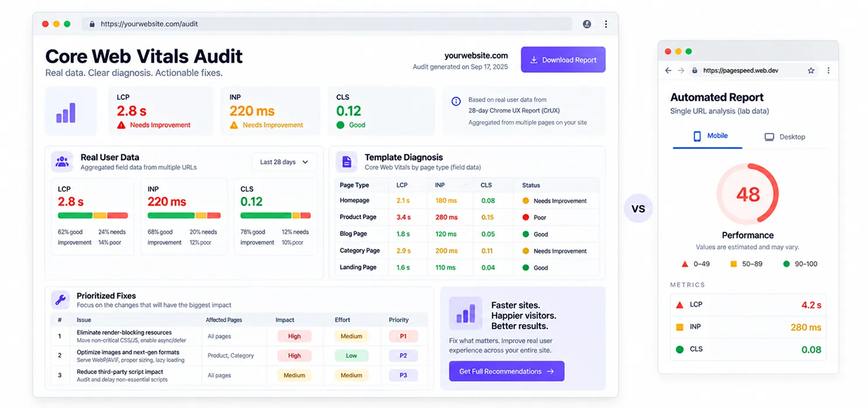Click the lock icon beside yourwebsite.com/audit
The height and width of the screenshot is (408, 868).
pyautogui.click(x=92, y=24)
